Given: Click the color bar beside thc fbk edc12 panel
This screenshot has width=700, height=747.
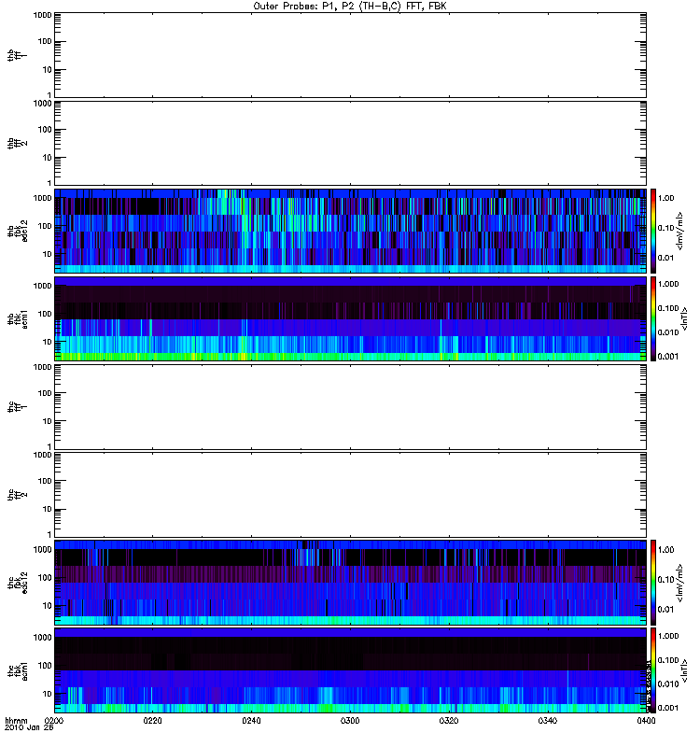Looking at the screenshot, I should tap(653, 583).
